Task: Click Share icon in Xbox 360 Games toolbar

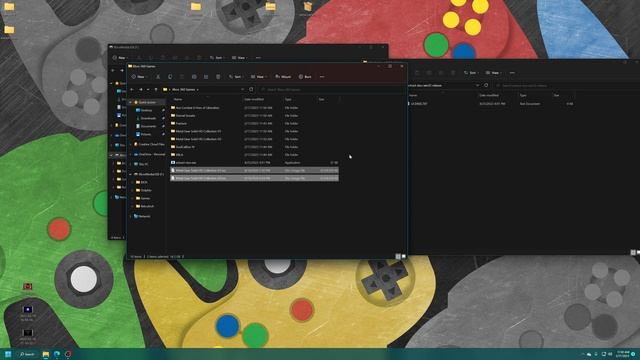Action: (206, 77)
